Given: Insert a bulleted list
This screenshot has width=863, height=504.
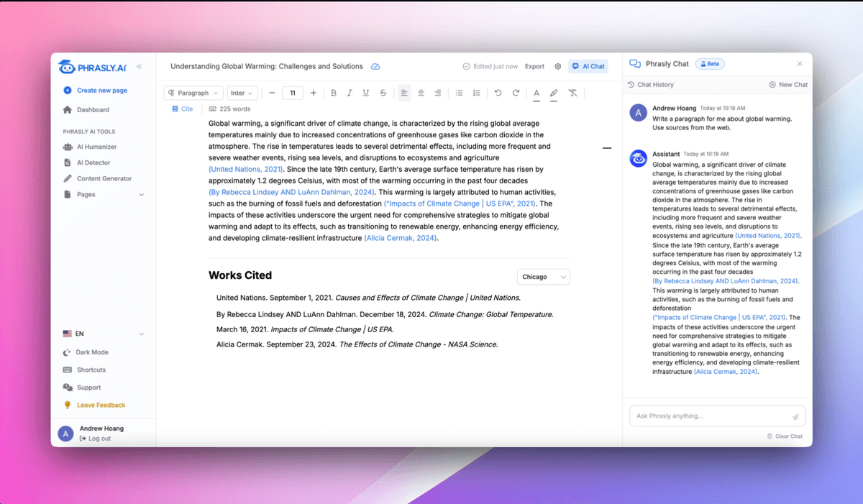Looking at the screenshot, I should [x=459, y=93].
